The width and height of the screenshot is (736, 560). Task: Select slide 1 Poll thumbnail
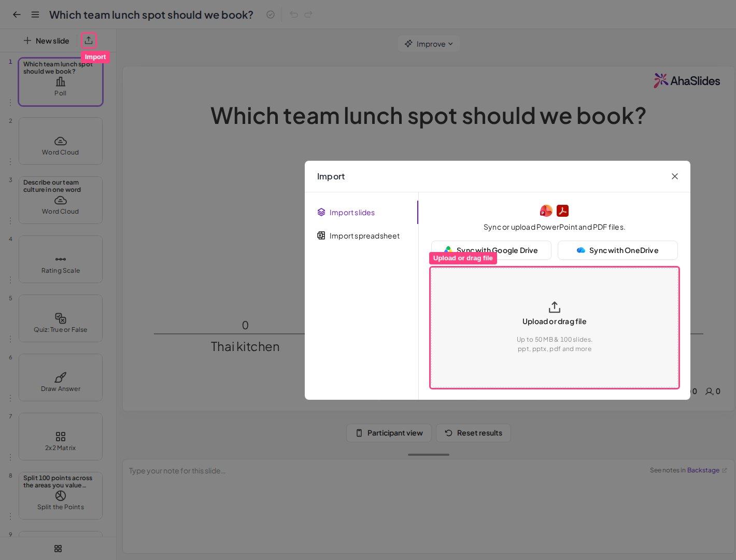pos(61,82)
